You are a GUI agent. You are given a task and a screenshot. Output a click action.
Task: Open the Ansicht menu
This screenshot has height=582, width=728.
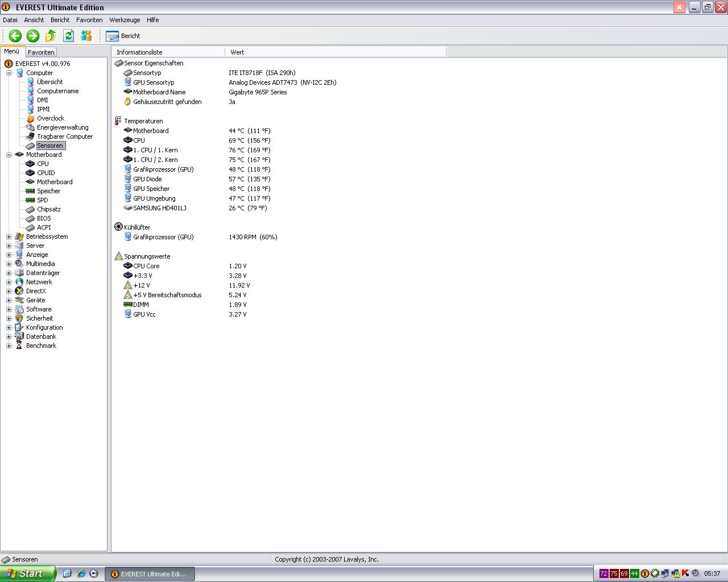click(34, 20)
